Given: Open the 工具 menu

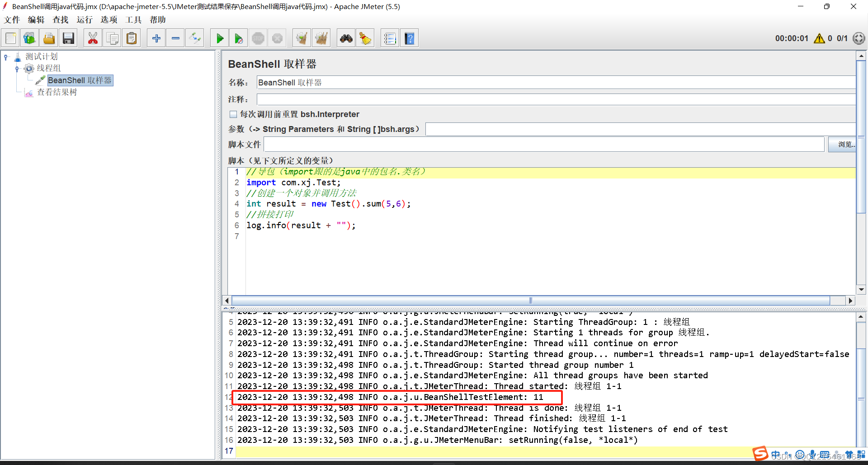Looking at the screenshot, I should point(133,20).
